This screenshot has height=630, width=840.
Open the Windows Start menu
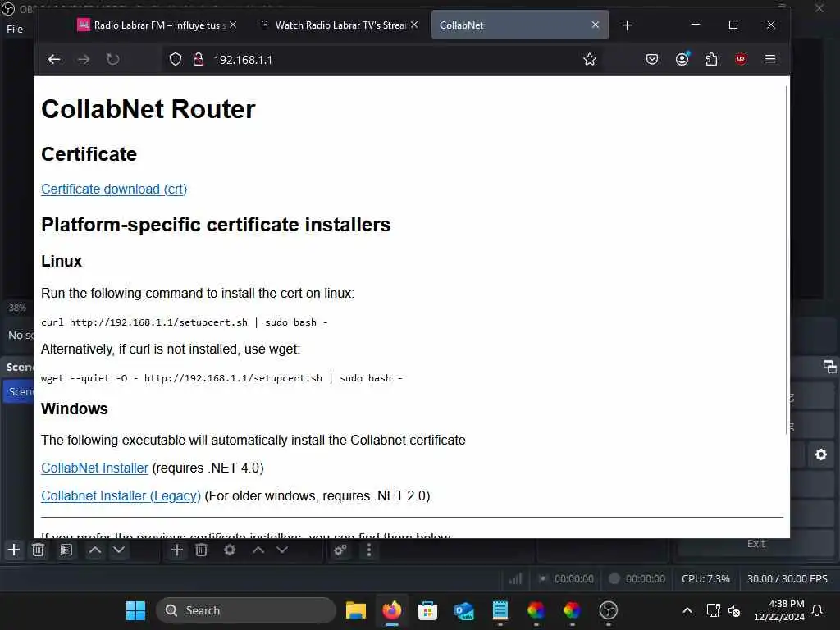pyautogui.click(x=135, y=610)
